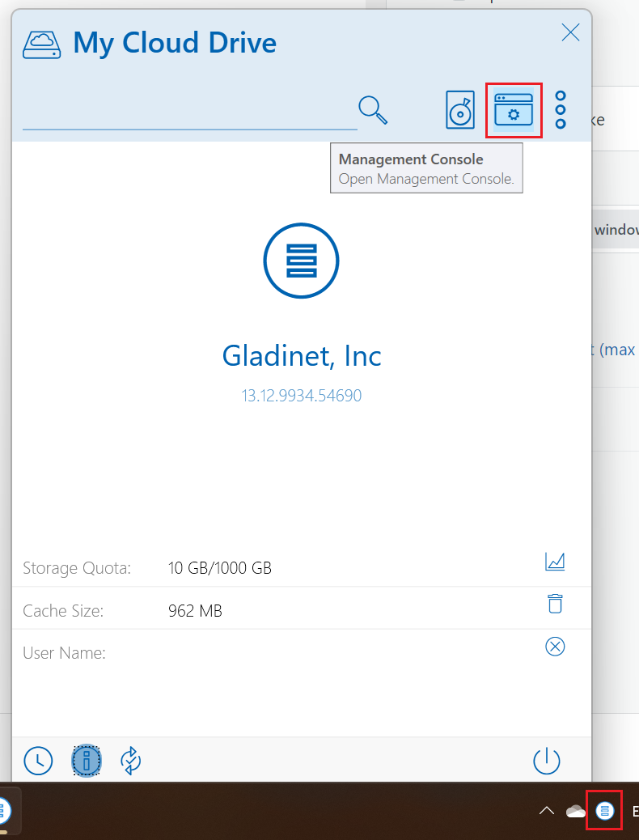Click the cloud drive tray icon
639x840 pixels.
605,811
